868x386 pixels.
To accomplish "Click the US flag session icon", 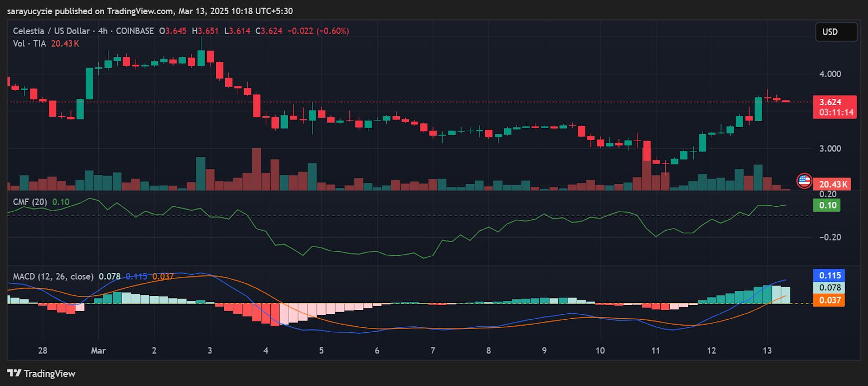I will coord(804,181).
